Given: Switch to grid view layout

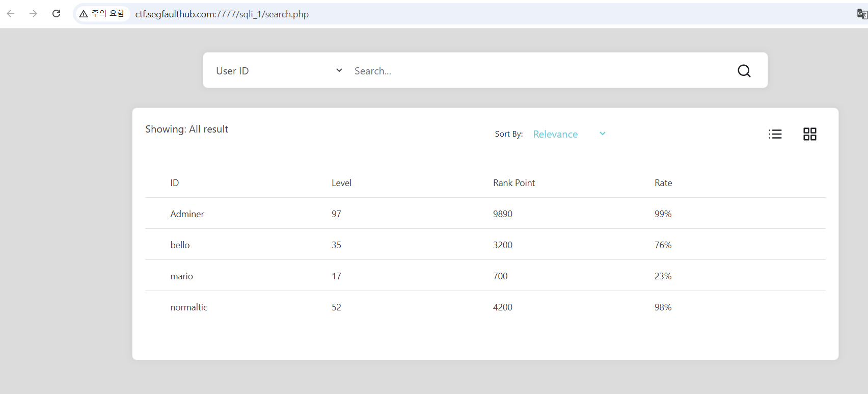Looking at the screenshot, I should pos(809,134).
